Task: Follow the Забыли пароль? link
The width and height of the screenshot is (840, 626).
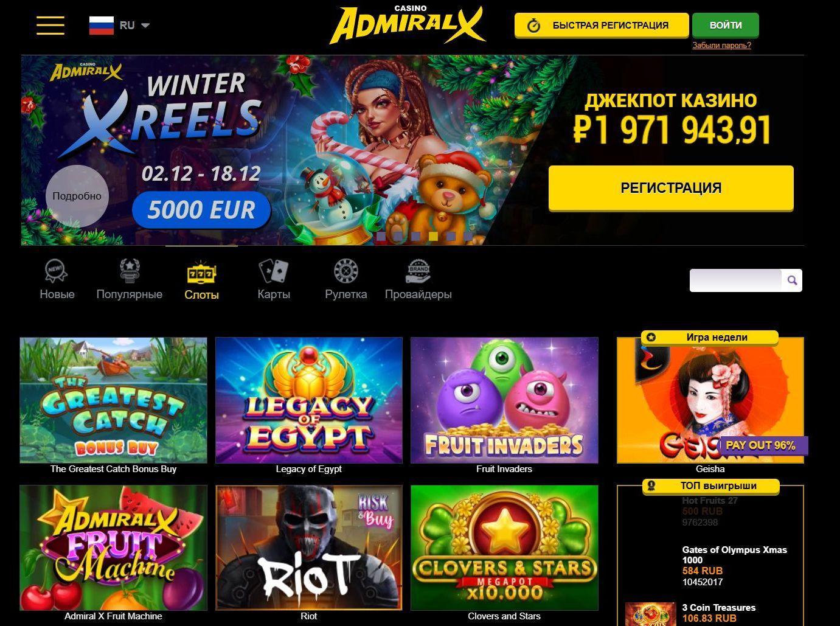Action: tap(721, 45)
